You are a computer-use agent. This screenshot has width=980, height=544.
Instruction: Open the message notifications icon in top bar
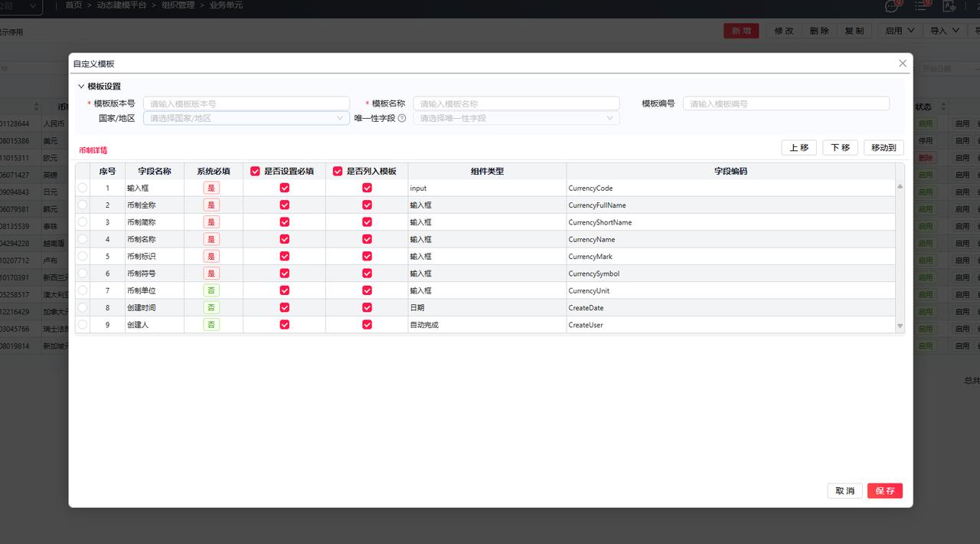coord(891,6)
